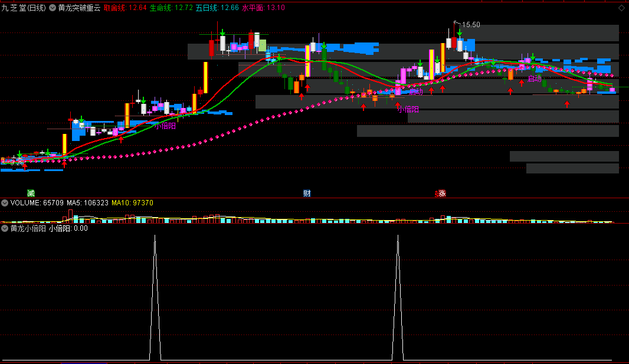Screen dimensions: 629x364
Task: Click the yellow MA10: 97370 label
Action: coord(132,203)
